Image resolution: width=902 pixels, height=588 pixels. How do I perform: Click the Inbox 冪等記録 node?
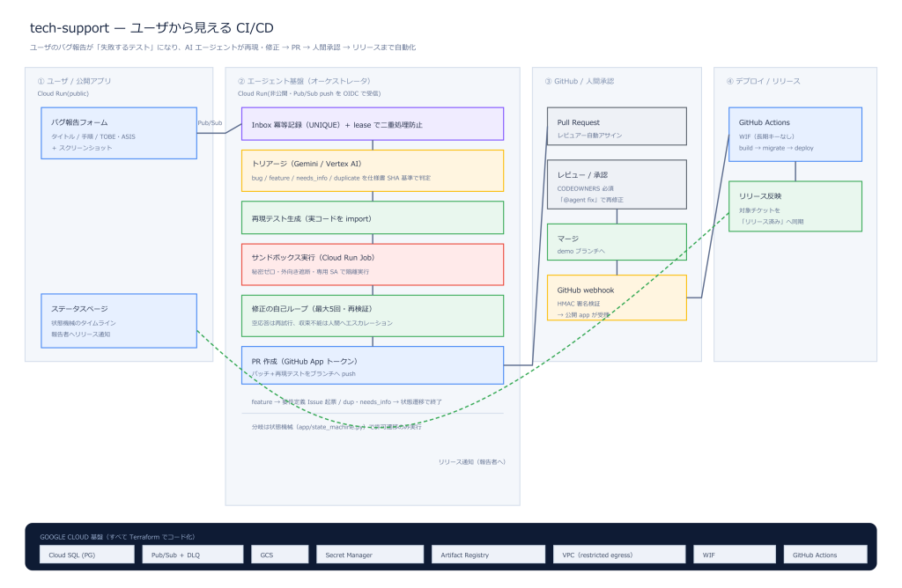point(373,123)
